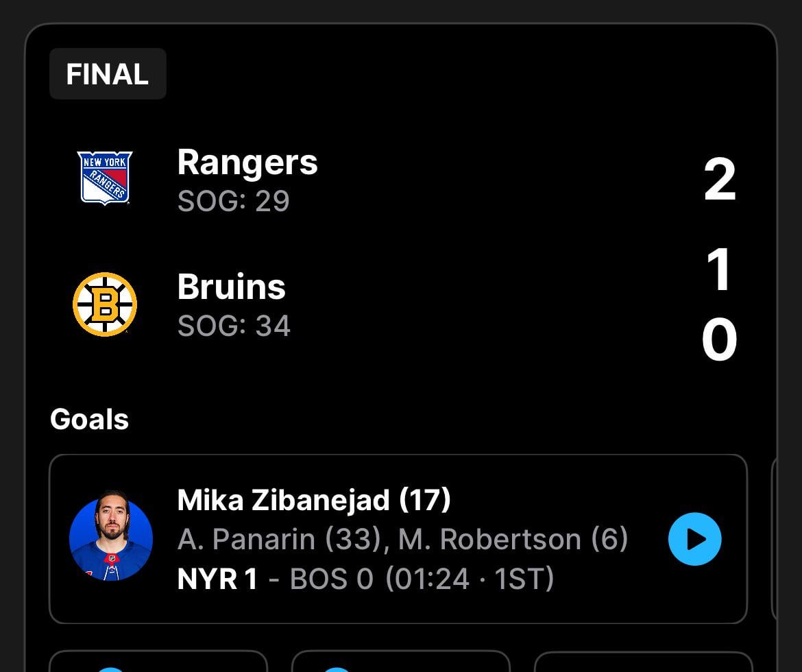
Task: Click the FINAL status badge
Action: tap(107, 73)
